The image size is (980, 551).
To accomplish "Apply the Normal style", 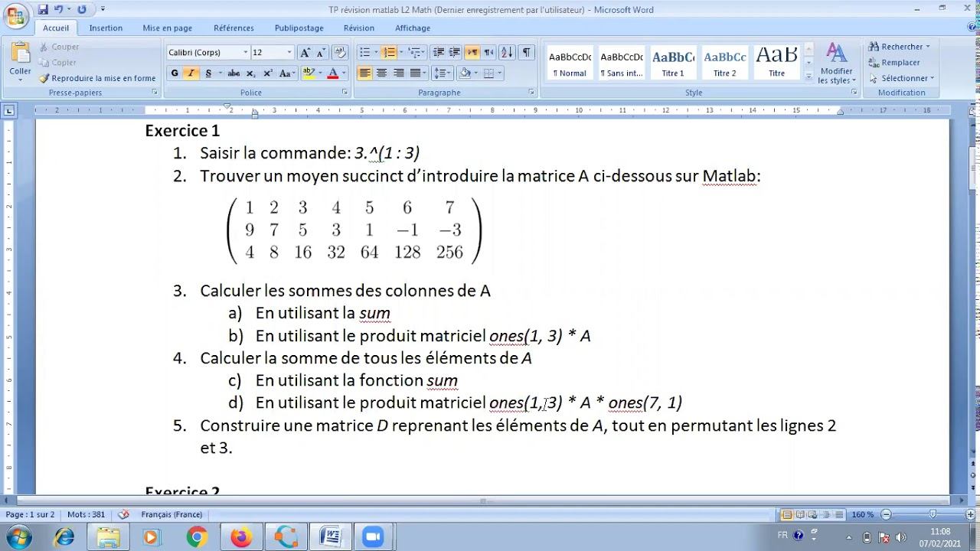I will (570, 64).
